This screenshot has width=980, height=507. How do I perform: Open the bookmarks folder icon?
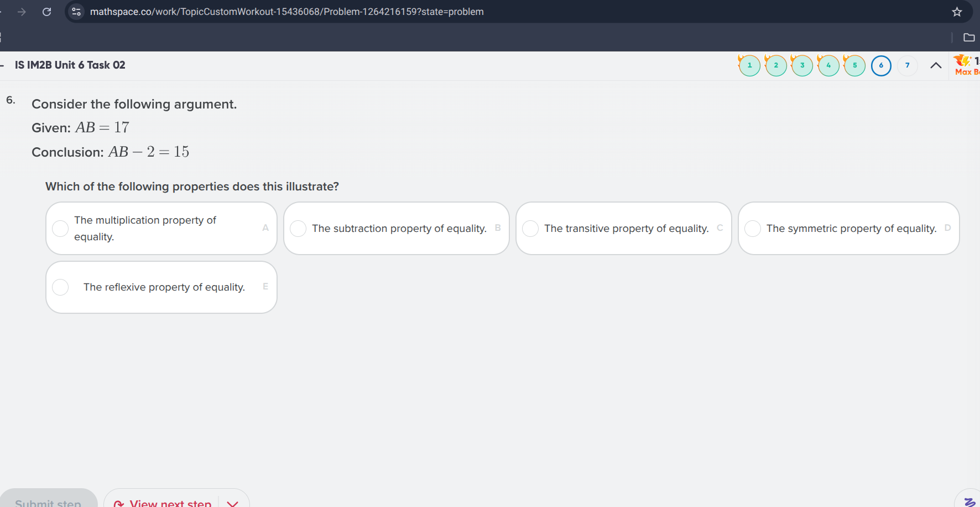coord(969,38)
